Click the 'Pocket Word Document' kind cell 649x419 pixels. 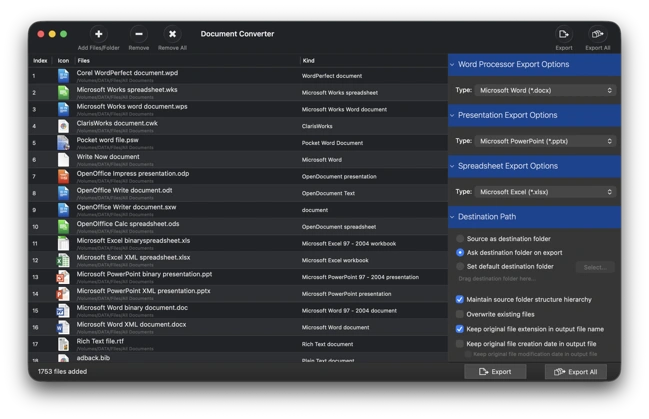[332, 143]
